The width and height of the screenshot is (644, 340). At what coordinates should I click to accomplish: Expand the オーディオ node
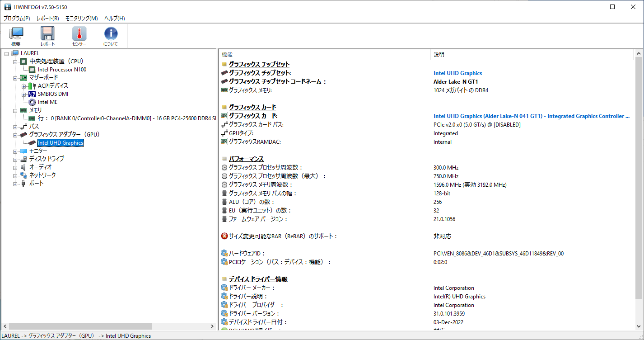click(x=15, y=167)
